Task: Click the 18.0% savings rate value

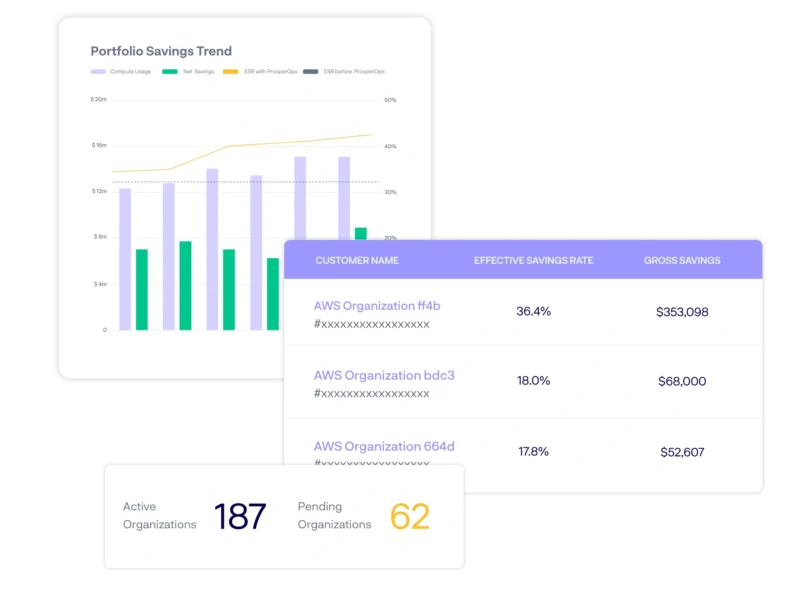Action: pyautogui.click(x=534, y=381)
